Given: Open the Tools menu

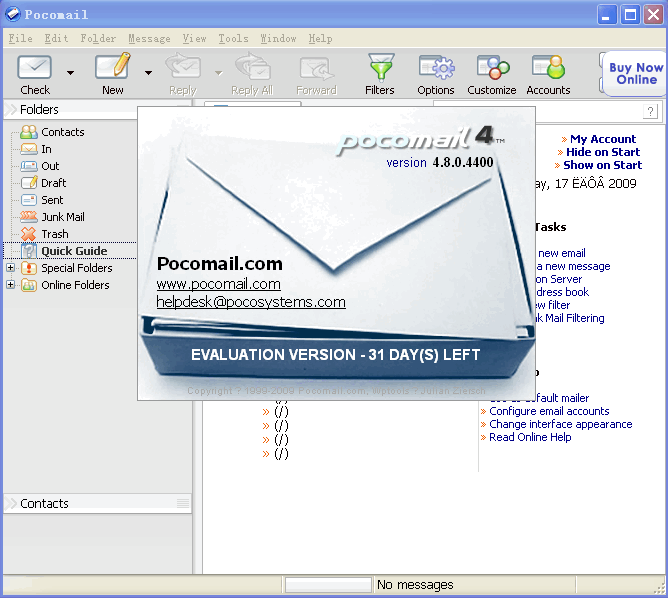Looking at the screenshot, I should (233, 38).
